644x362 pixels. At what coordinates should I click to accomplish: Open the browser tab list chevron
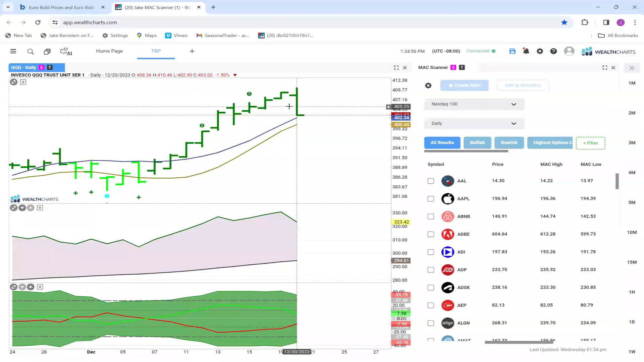(x=8, y=7)
